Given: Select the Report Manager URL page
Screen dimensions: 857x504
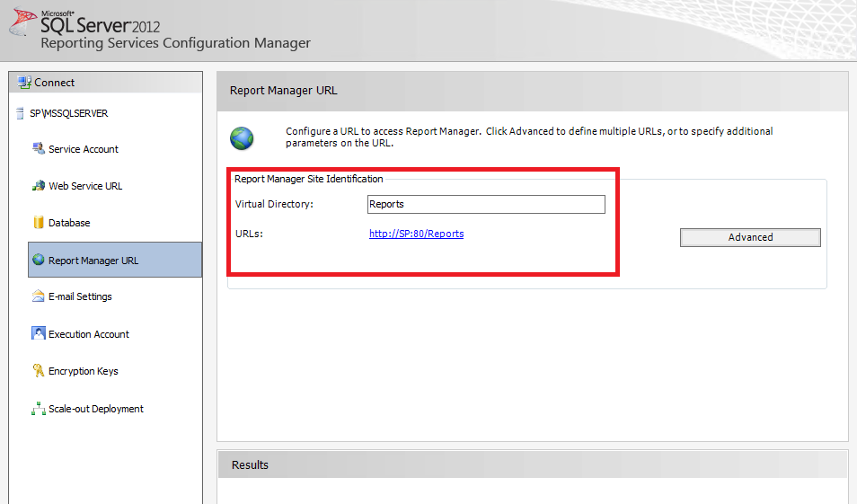Looking at the screenshot, I should (x=115, y=260).
